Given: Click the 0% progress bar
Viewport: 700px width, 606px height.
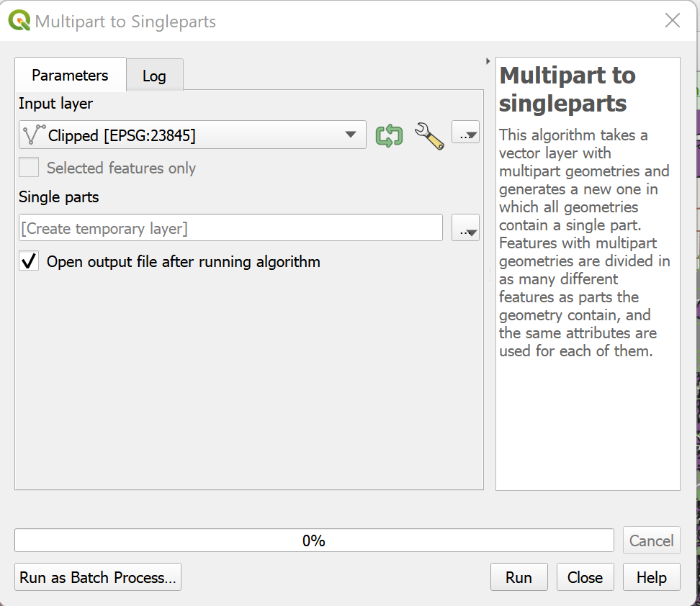Looking at the screenshot, I should click(314, 541).
